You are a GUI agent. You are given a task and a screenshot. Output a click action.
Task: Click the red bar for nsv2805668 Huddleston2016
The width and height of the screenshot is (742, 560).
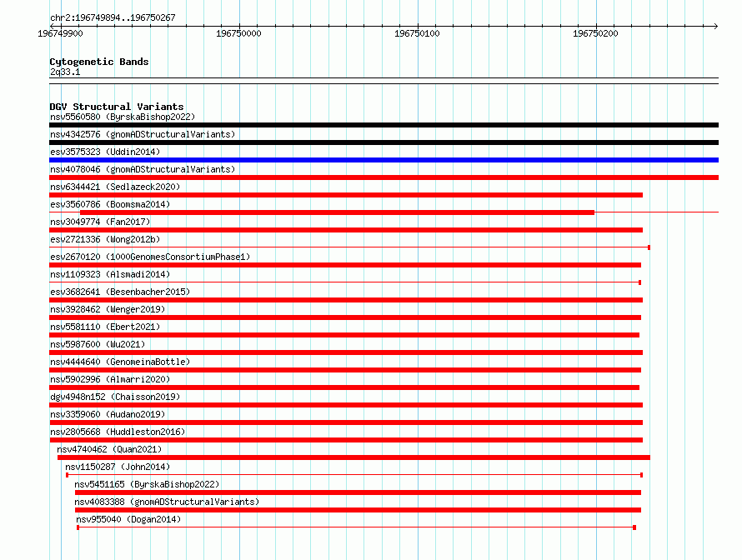coord(346,440)
